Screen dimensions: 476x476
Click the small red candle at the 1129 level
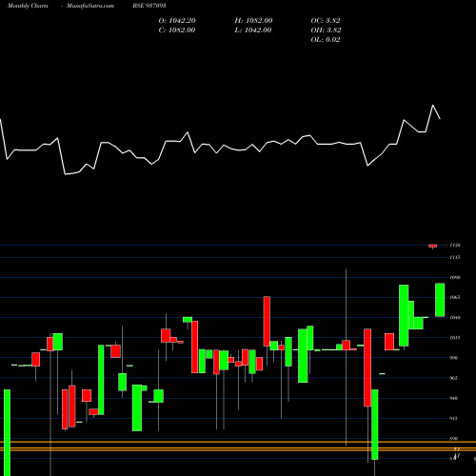pyautogui.click(x=432, y=246)
